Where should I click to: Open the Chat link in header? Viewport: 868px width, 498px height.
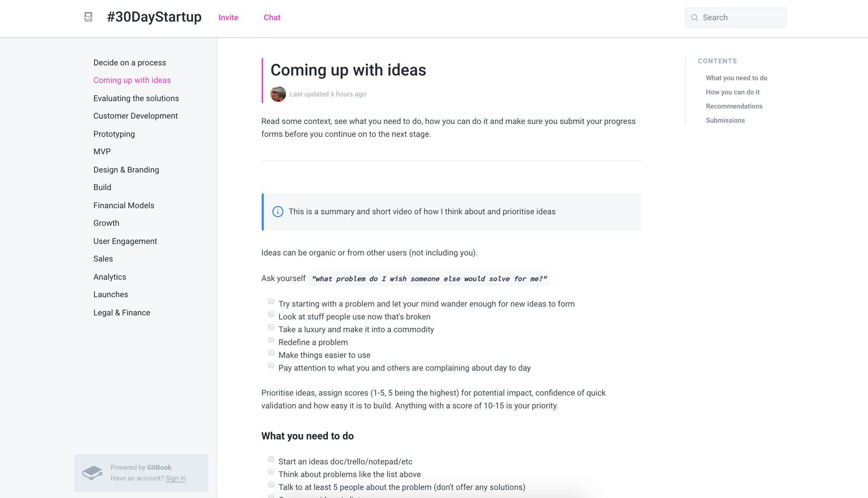click(x=272, y=17)
